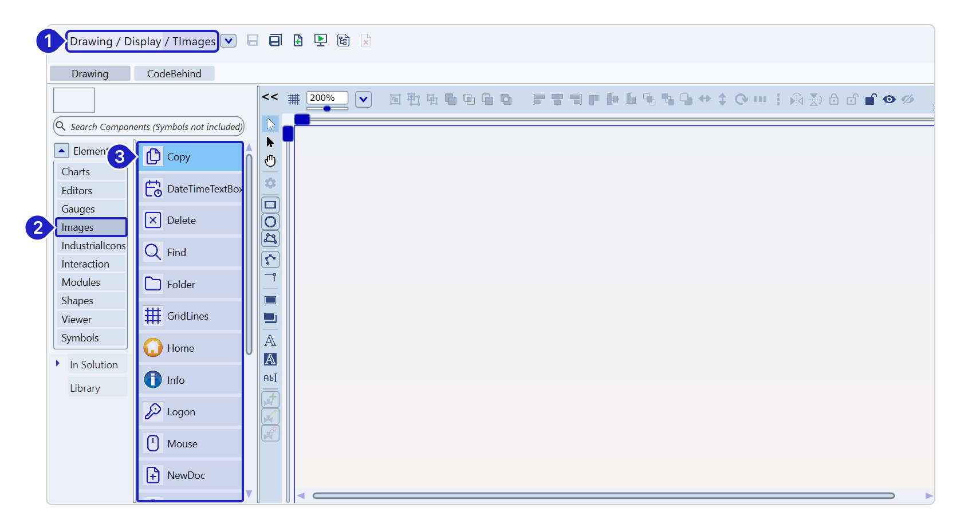Viewport: 980px width, 527px height.
Task: Select the hand pan tool
Action: 270,161
